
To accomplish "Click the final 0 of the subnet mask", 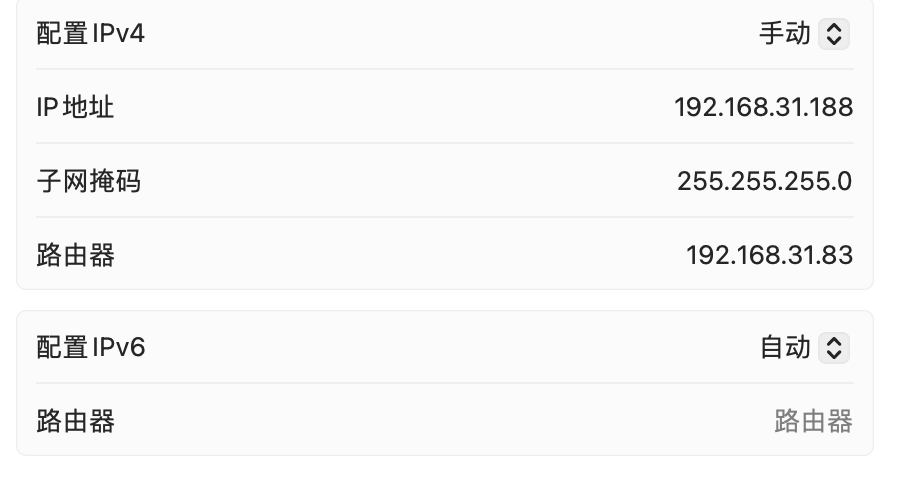I will pos(845,181).
